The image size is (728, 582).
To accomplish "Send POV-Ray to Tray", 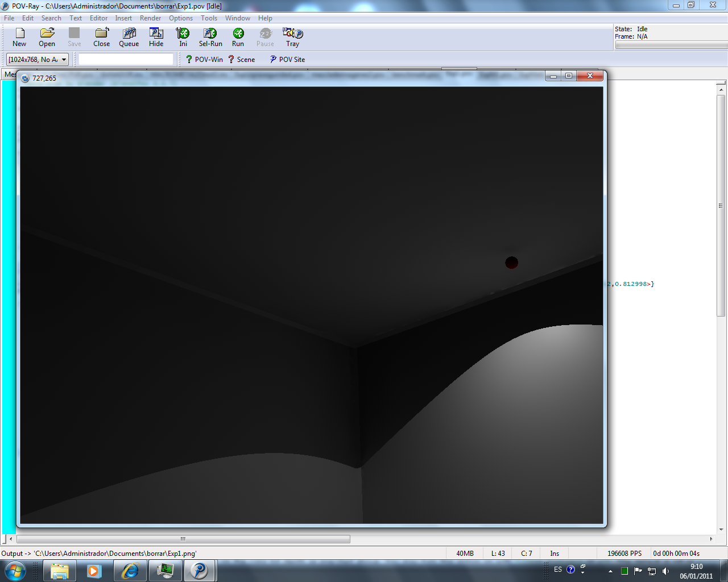I will click(292, 38).
